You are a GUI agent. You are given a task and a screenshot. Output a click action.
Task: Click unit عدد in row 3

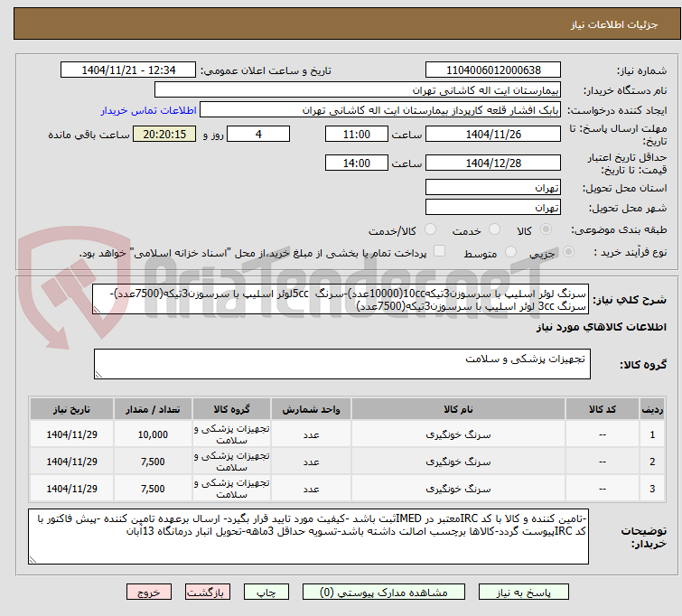coord(311,489)
